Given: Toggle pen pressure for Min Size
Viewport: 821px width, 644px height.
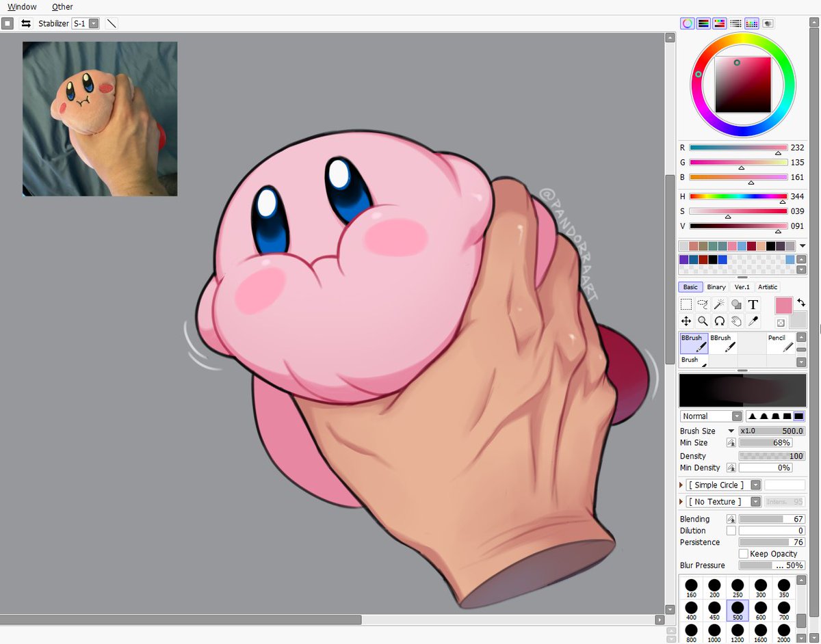Looking at the screenshot, I should [731, 442].
